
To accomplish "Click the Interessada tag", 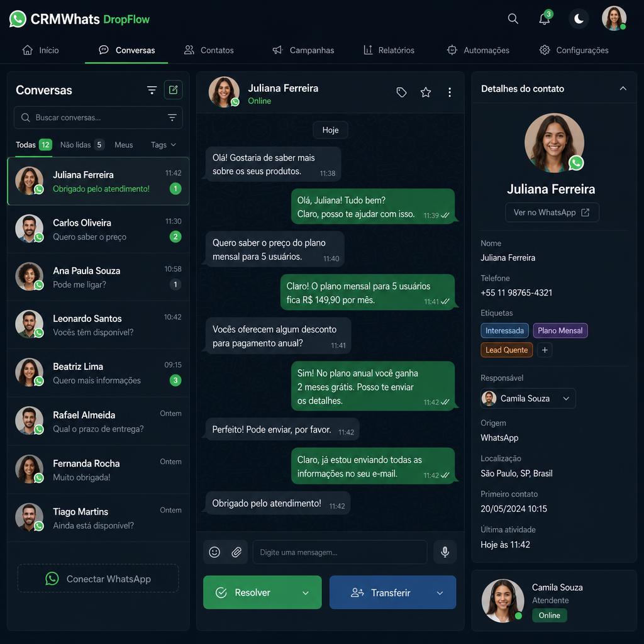I will click(x=504, y=331).
